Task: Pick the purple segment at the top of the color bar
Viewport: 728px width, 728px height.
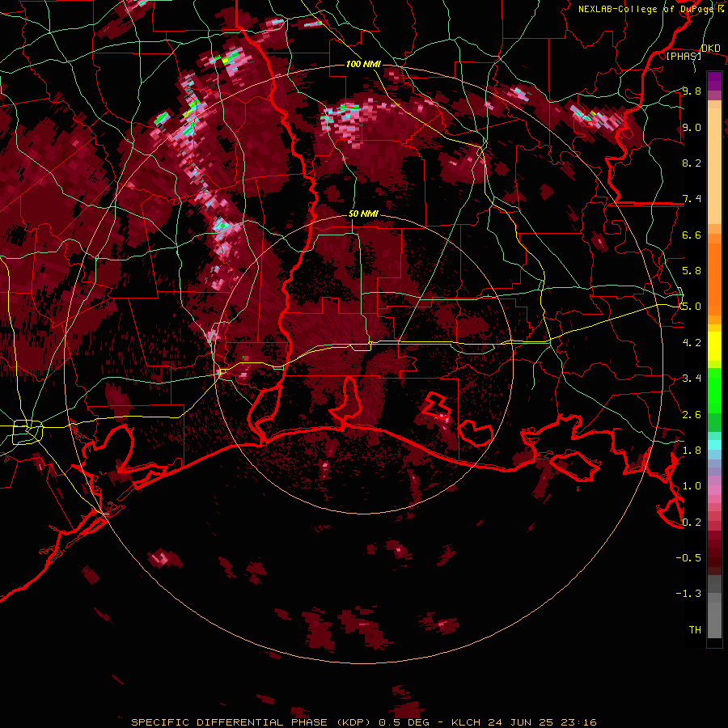Action: [714, 81]
